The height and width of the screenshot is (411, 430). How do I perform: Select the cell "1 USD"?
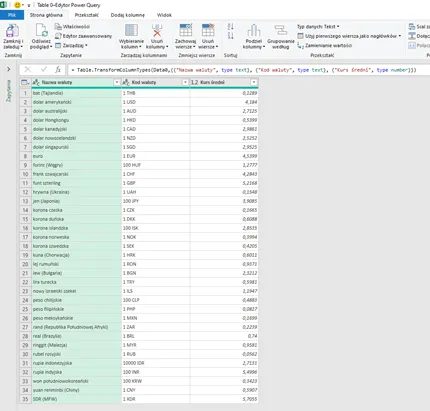pyautogui.click(x=156, y=102)
